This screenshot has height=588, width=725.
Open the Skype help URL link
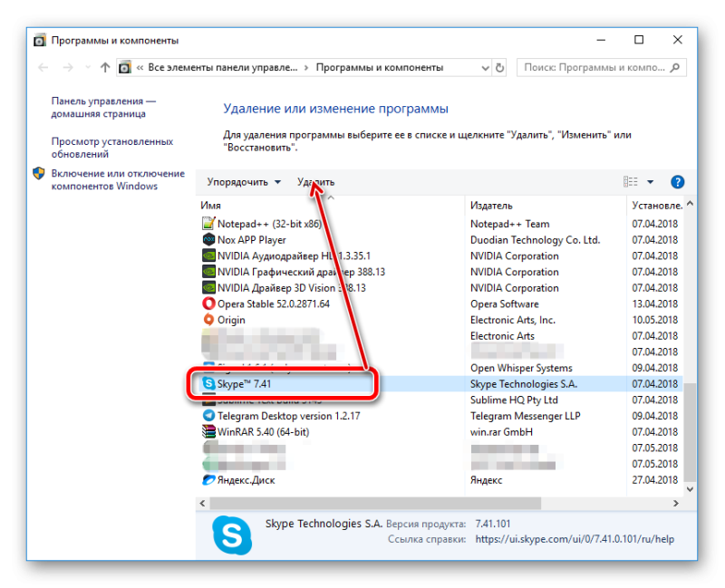575,539
